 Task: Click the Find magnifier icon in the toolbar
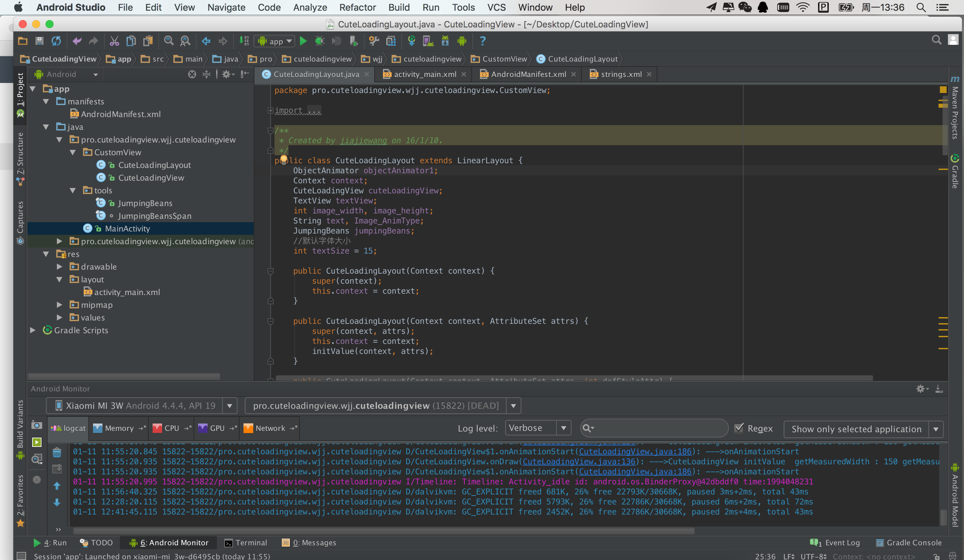(x=169, y=41)
